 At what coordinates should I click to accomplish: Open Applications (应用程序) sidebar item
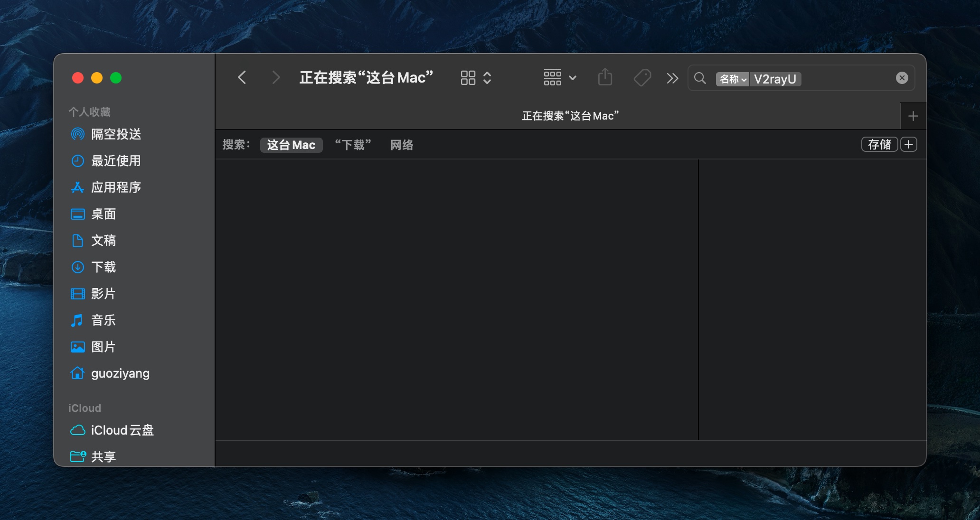[116, 187]
